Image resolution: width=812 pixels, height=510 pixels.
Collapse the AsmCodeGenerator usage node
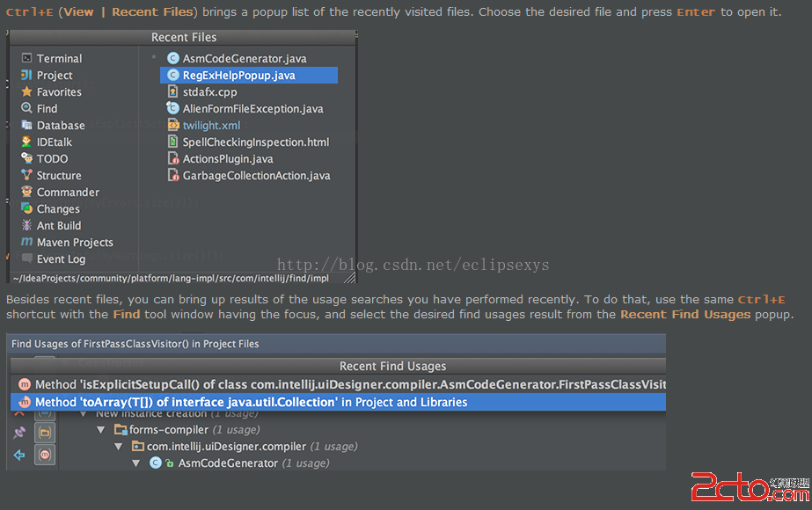[x=136, y=463]
